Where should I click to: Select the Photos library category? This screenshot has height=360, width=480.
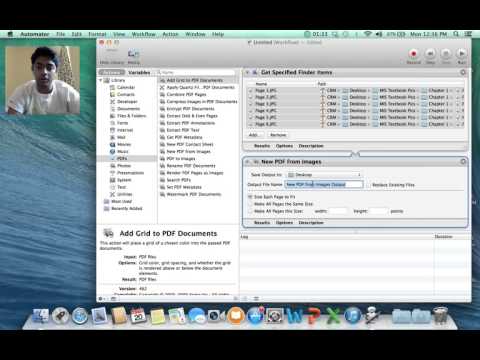coord(124,166)
